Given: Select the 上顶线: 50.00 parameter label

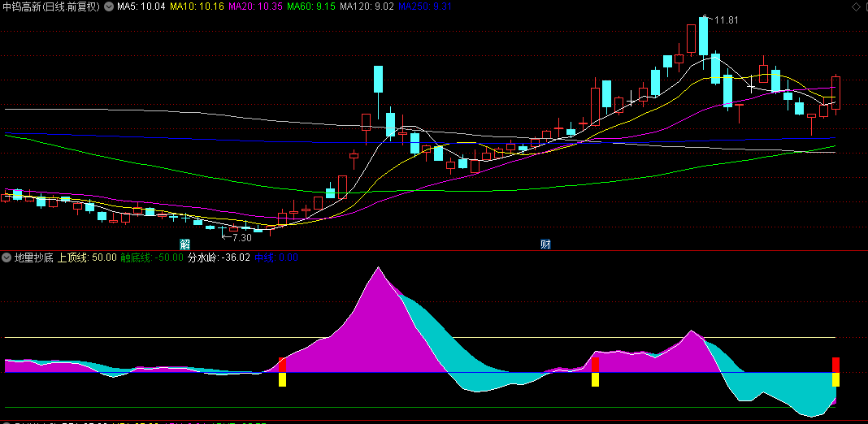Looking at the screenshot, I should (88, 257).
